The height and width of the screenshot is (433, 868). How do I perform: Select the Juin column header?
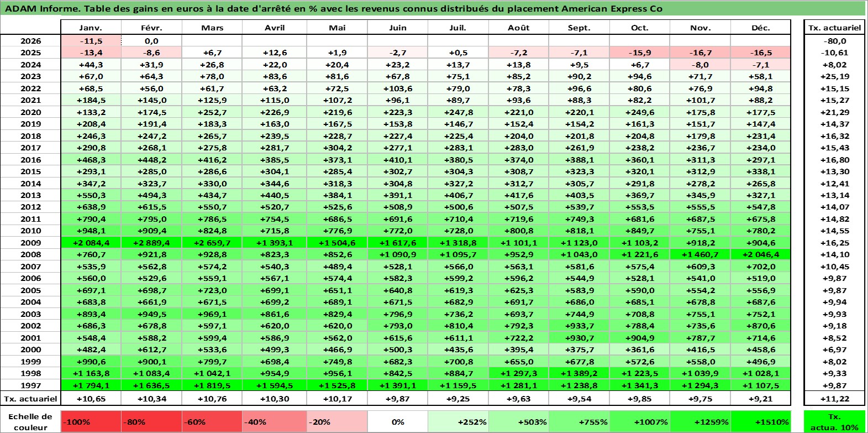click(x=398, y=28)
